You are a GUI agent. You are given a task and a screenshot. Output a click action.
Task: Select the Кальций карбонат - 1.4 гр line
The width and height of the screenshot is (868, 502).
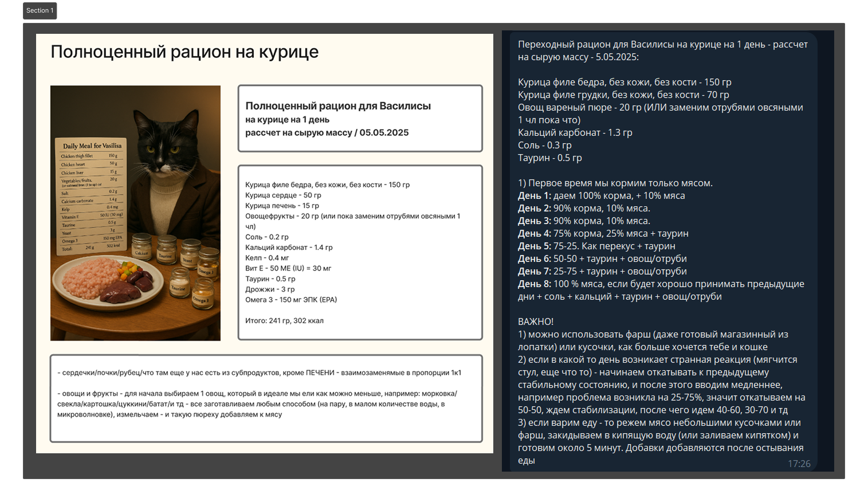tap(289, 248)
